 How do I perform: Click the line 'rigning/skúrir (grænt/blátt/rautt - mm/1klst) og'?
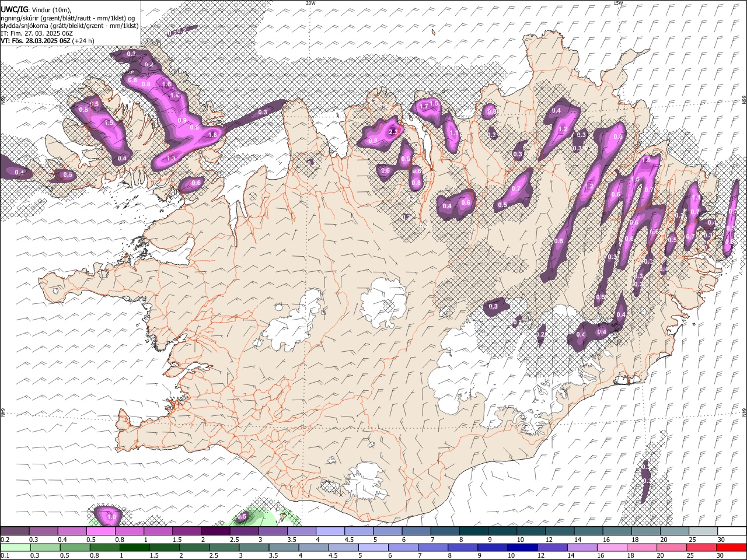point(68,18)
